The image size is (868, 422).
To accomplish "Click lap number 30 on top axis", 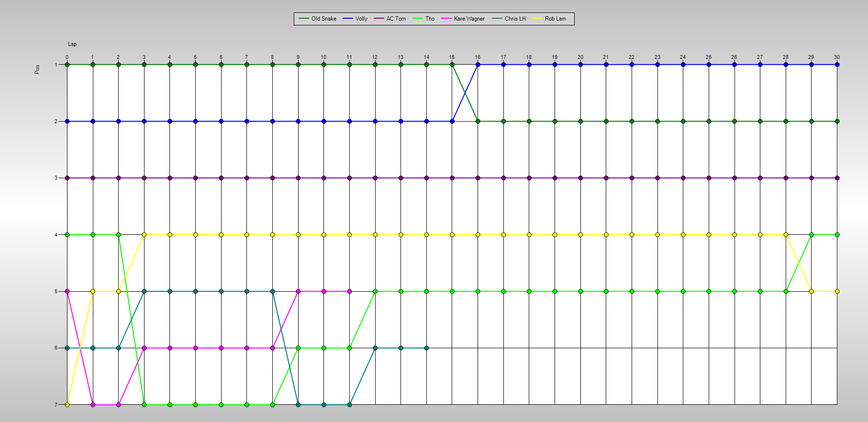I will [x=837, y=57].
